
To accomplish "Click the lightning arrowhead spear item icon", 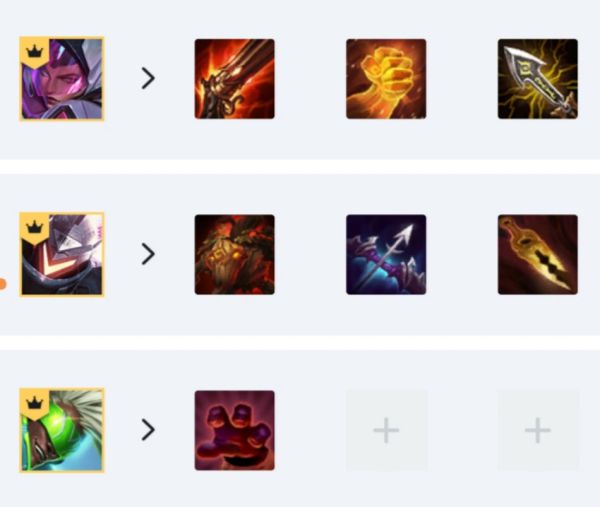I will click(538, 79).
